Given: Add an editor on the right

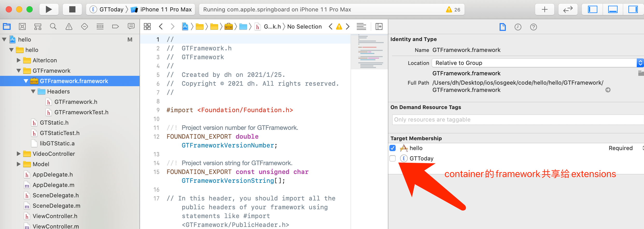Looking at the screenshot, I should coord(379,26).
